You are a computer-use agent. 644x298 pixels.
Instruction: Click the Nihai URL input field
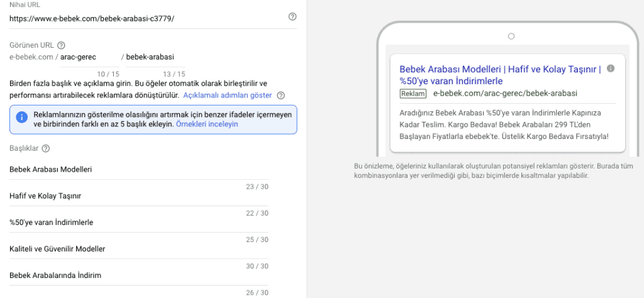pyautogui.click(x=145, y=18)
